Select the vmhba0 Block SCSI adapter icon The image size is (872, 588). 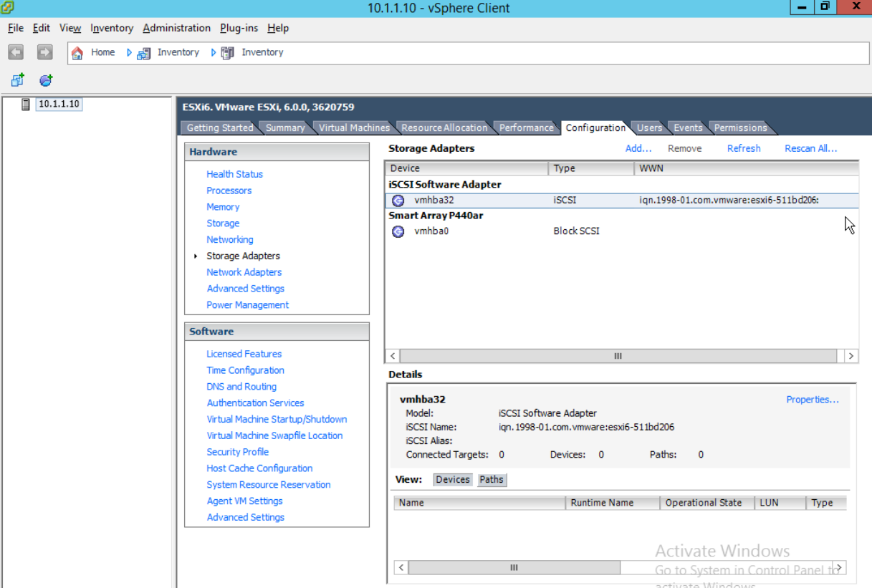pyautogui.click(x=399, y=231)
